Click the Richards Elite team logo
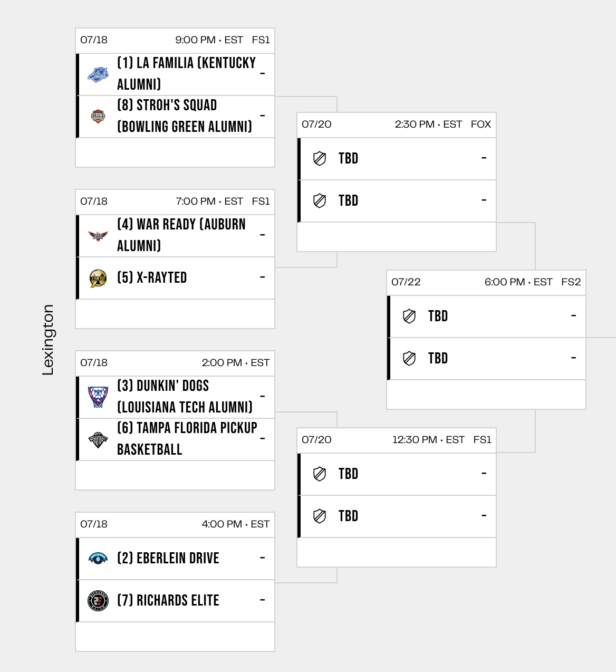The image size is (616, 672). point(98,601)
